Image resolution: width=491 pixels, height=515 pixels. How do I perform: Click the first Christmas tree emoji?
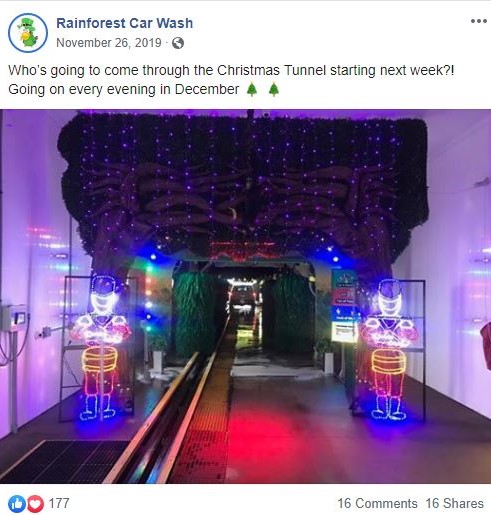click(x=252, y=90)
